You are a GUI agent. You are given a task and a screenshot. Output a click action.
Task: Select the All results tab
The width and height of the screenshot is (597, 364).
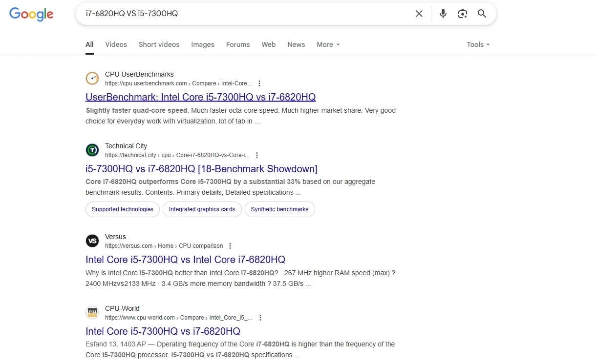coord(89,44)
